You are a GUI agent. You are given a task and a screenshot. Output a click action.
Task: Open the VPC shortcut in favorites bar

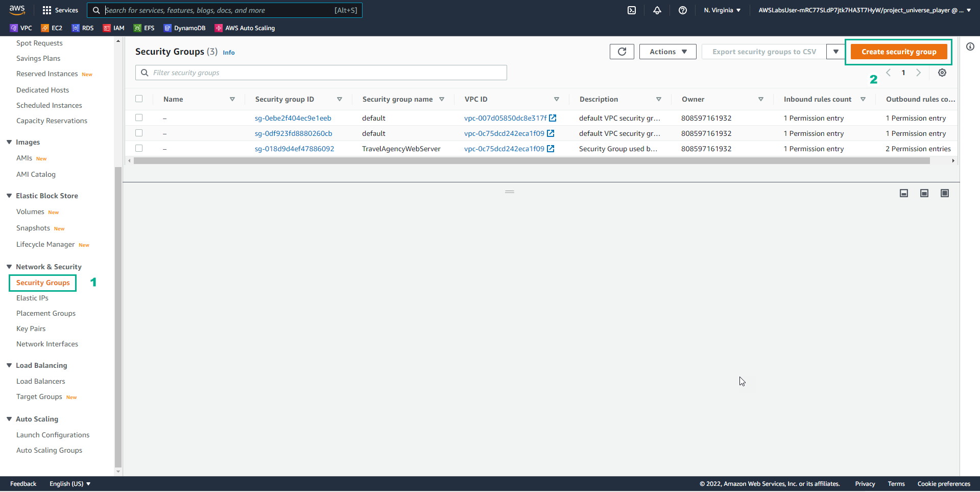coord(21,28)
